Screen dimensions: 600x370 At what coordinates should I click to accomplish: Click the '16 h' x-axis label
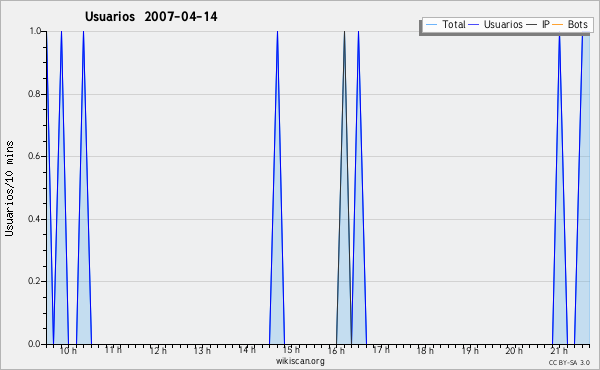tap(336, 350)
